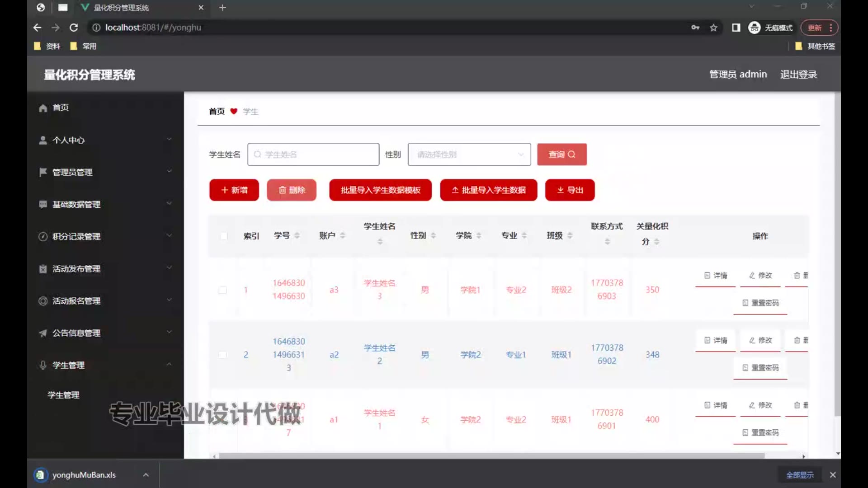Viewport: 868px width, 488px height.
Task: Reload the page with the refresh icon
Action: (x=74, y=28)
